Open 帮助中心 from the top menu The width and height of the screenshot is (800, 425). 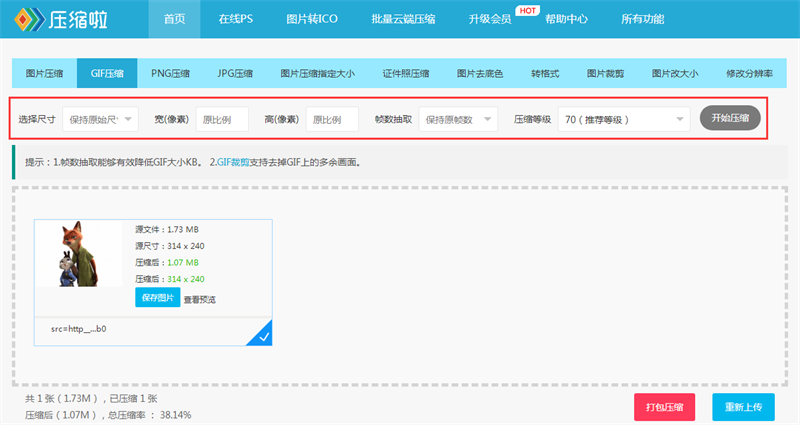tap(566, 19)
